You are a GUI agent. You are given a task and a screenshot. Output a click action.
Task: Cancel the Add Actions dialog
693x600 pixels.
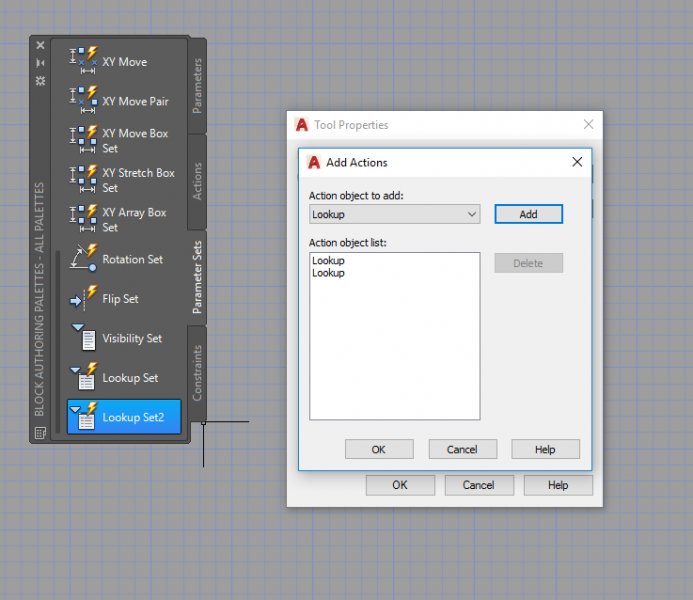pyautogui.click(x=462, y=449)
